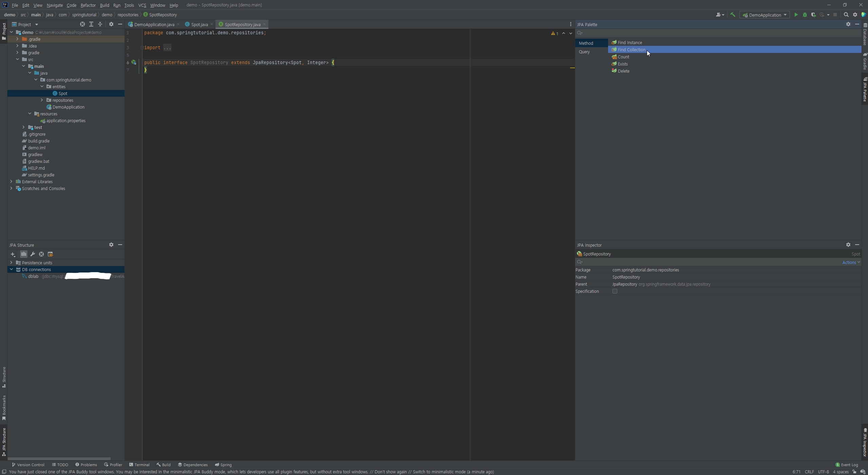Run with Coverage shield icon
Image resolution: width=868 pixels, height=475 pixels.
[x=813, y=15]
